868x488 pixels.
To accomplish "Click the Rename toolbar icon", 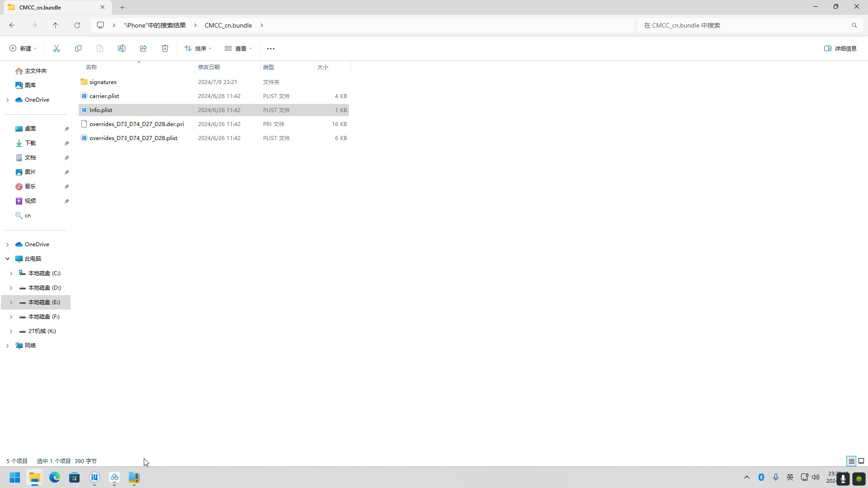I will point(122,48).
